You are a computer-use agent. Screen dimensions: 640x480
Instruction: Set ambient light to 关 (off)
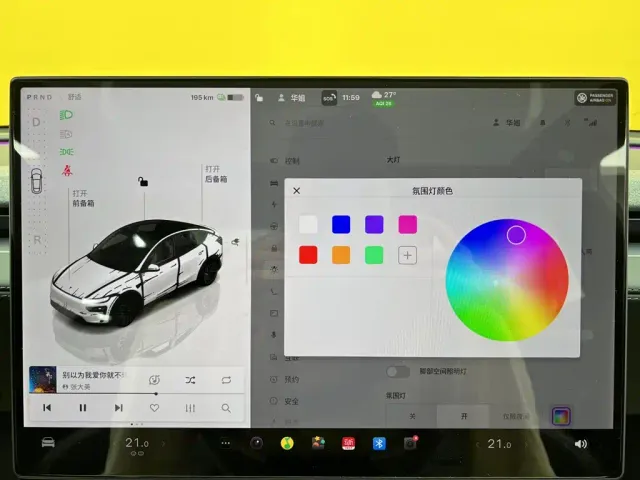(x=412, y=416)
